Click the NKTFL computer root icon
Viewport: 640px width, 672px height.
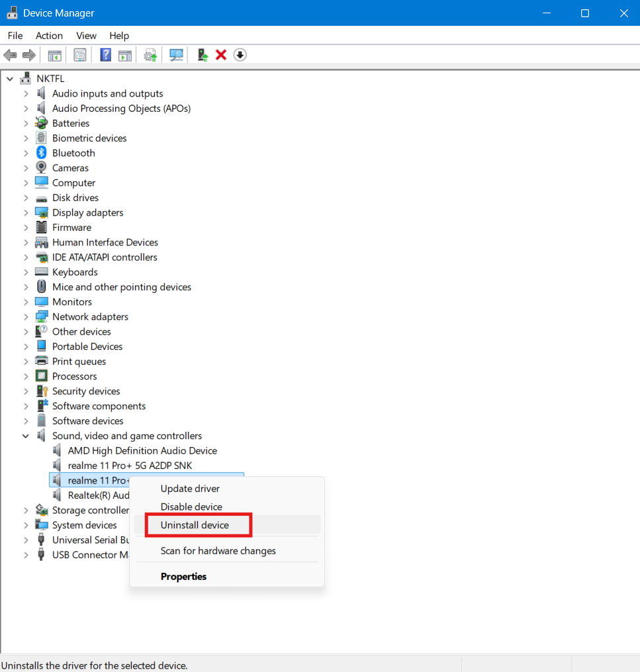25,78
